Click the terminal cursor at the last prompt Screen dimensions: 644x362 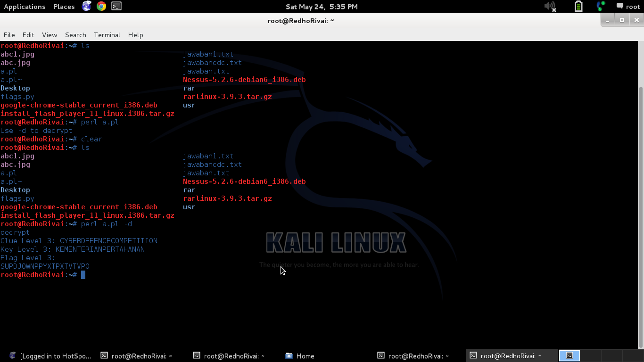click(83, 275)
